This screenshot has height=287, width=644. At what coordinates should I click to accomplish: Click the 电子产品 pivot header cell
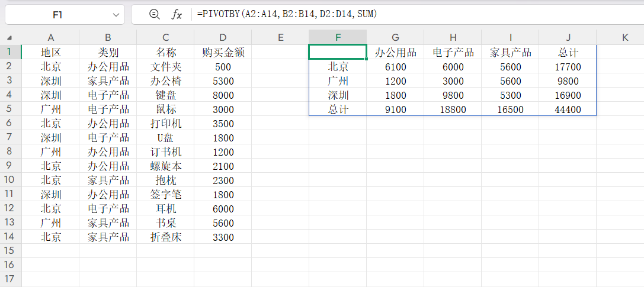tap(453, 53)
